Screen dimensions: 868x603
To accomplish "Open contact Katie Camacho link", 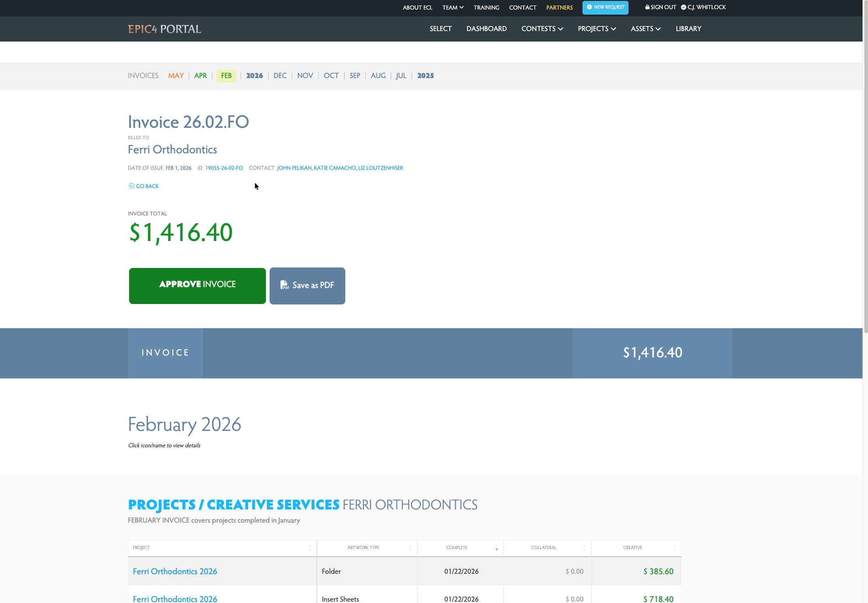I will click(335, 168).
